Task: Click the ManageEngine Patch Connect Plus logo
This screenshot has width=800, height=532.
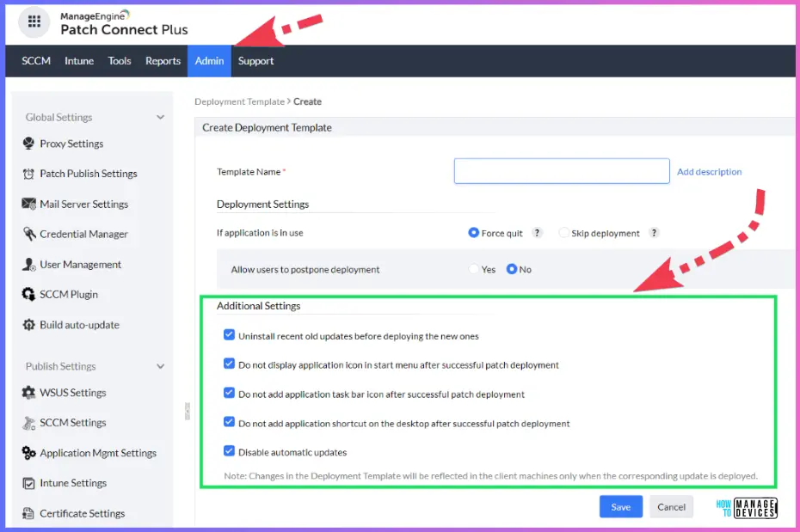Action: tap(124, 23)
